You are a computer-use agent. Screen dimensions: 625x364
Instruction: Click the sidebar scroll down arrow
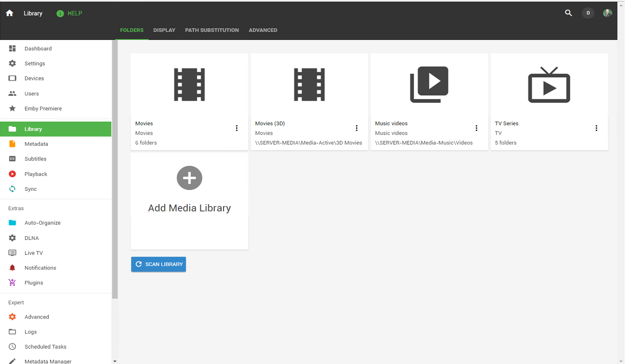[x=115, y=361]
